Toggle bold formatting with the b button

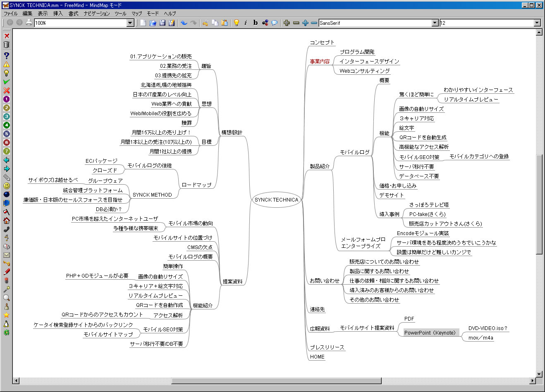pos(256,23)
